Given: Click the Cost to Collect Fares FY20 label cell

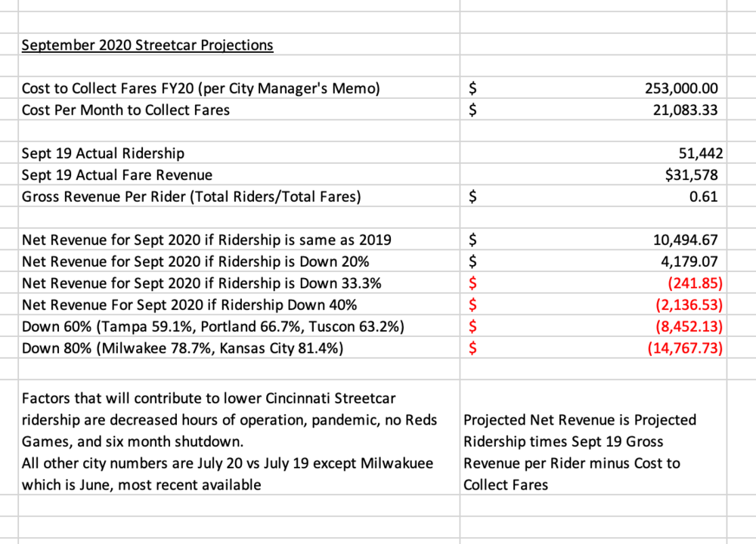Looking at the screenshot, I should pos(239,88).
